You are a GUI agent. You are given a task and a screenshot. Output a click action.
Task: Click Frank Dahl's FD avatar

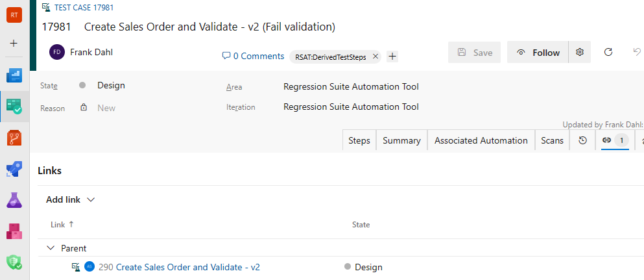(x=57, y=52)
